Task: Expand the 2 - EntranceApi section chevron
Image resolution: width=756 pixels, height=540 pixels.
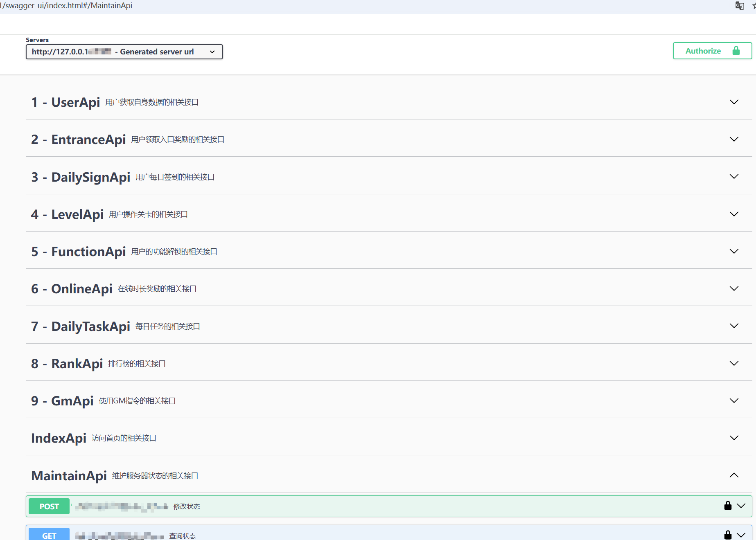Action: 734,139
